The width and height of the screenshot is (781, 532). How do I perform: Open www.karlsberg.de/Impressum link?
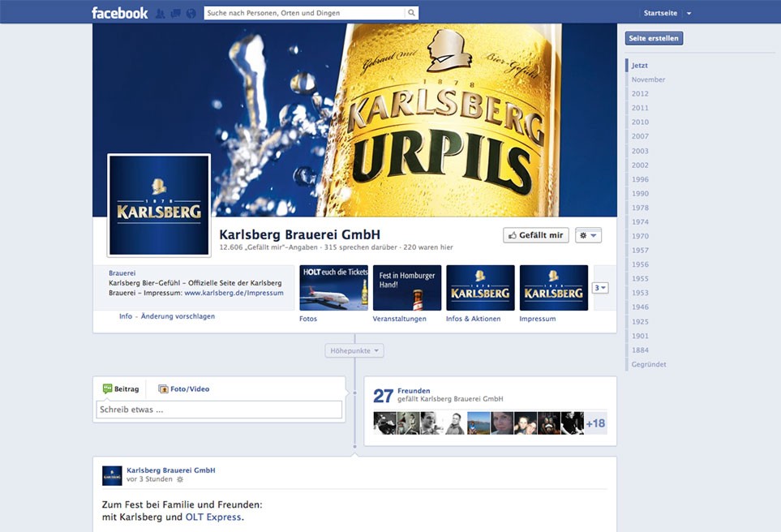coord(234,293)
